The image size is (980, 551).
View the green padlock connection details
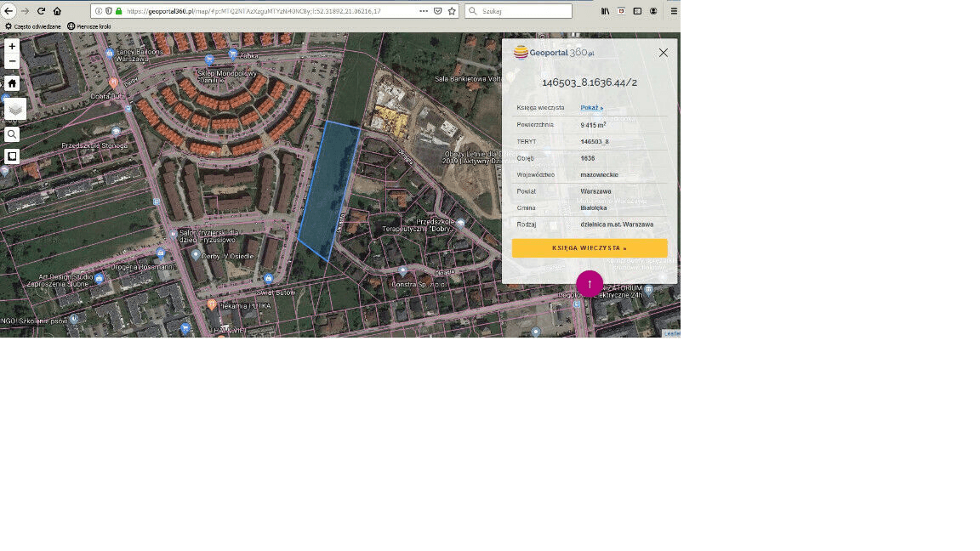119,10
